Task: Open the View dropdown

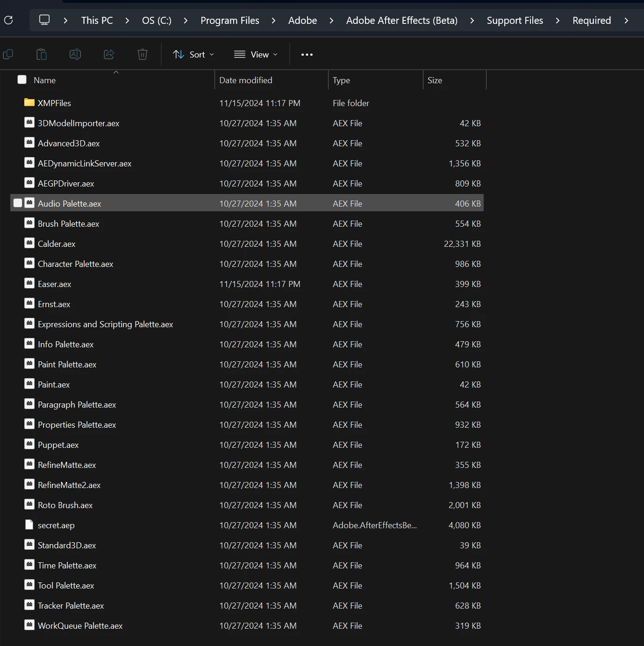Action: 256,55
